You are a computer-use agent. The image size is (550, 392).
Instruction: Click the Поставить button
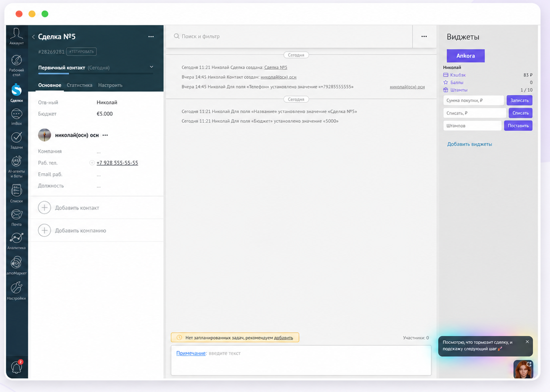[x=518, y=126]
